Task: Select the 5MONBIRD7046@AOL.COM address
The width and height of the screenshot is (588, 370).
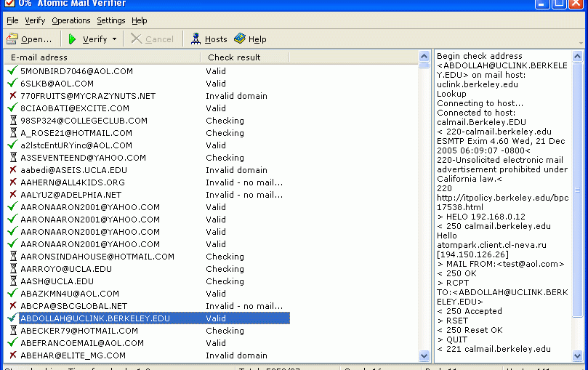Action: 76,71
